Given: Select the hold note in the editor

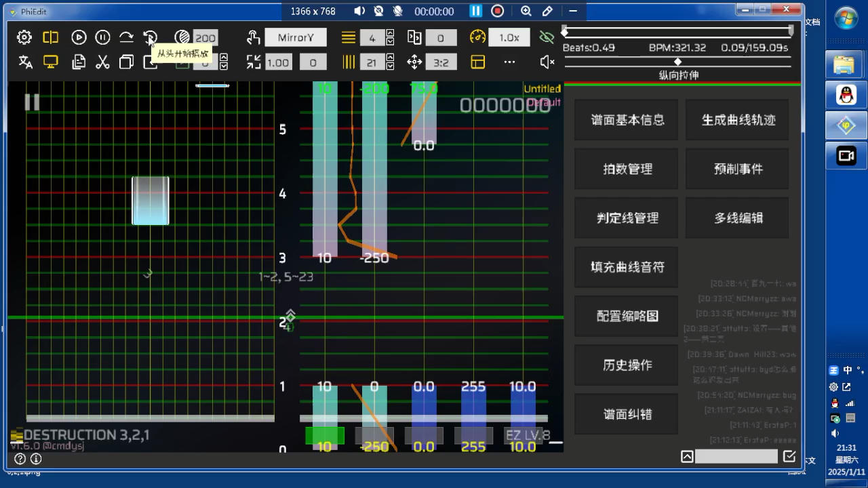Looking at the screenshot, I should [151, 201].
